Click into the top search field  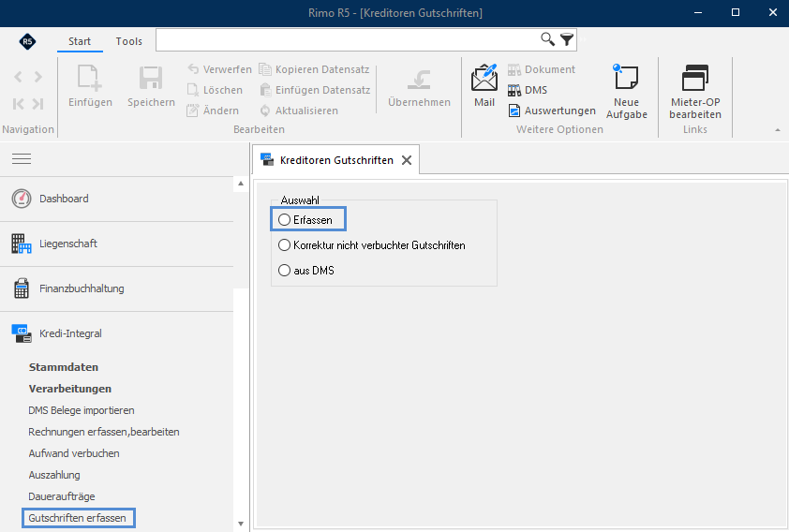tap(348, 39)
